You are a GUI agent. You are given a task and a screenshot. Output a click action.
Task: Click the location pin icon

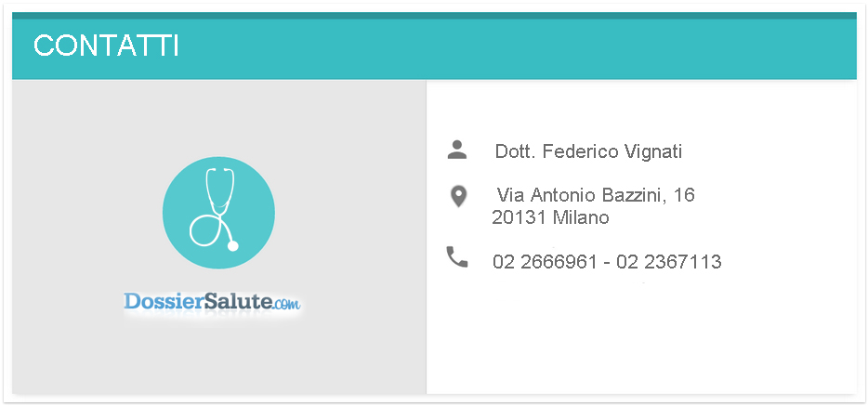coord(458,197)
